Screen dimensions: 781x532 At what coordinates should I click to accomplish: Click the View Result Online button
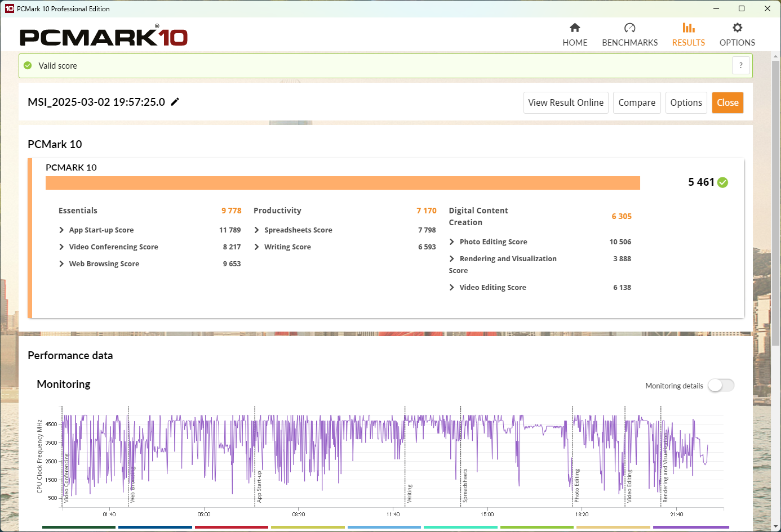pos(566,102)
